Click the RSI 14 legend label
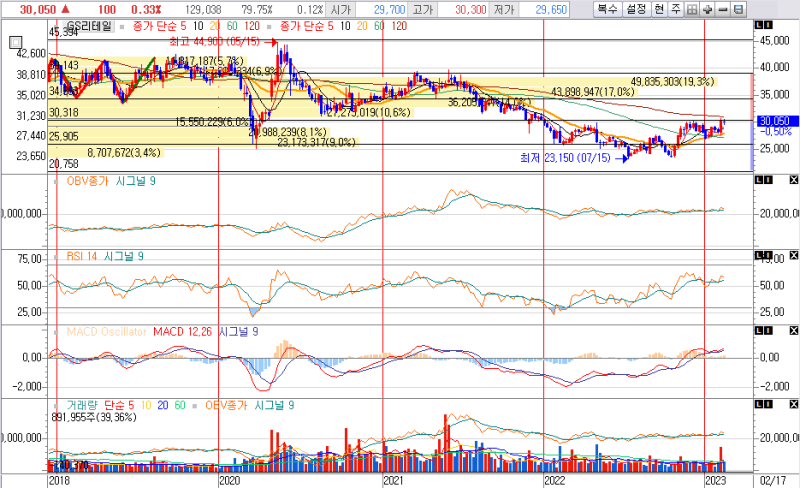The image size is (800, 488). 82,256
